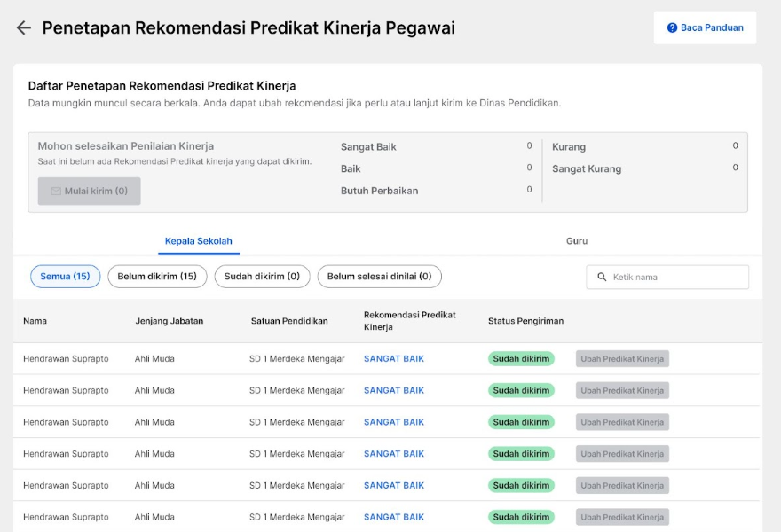Image resolution: width=781 pixels, height=532 pixels.
Task: Click the Mulai kirim (0) button
Action: tap(89, 192)
